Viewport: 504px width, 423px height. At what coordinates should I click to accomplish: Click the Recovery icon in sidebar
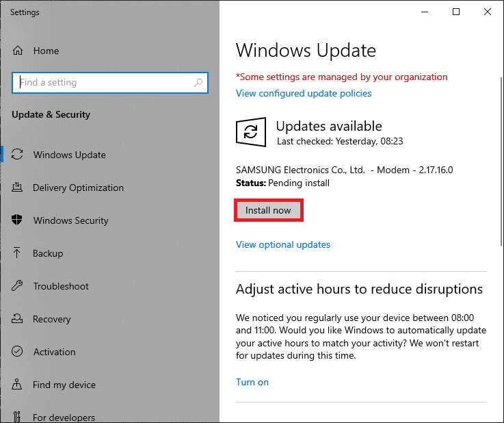pyautogui.click(x=18, y=319)
